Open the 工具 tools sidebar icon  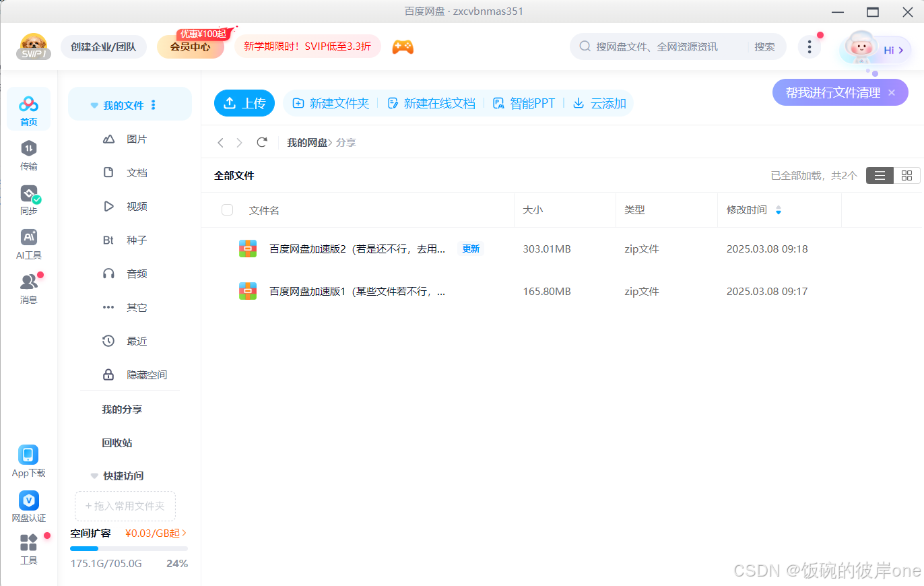pos(28,549)
